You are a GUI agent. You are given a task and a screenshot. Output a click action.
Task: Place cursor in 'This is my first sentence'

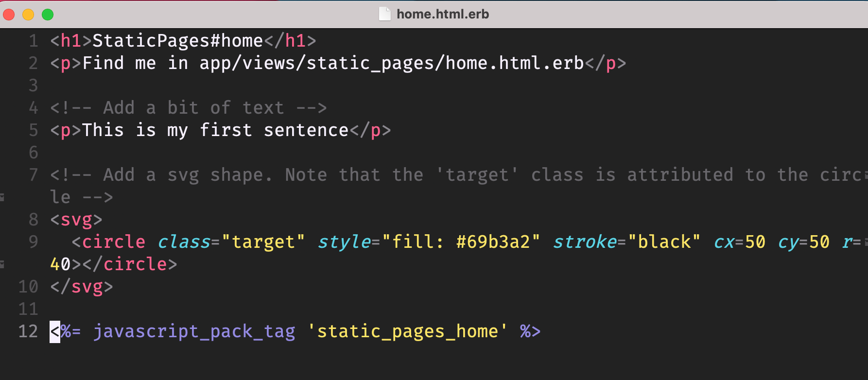coord(215,130)
